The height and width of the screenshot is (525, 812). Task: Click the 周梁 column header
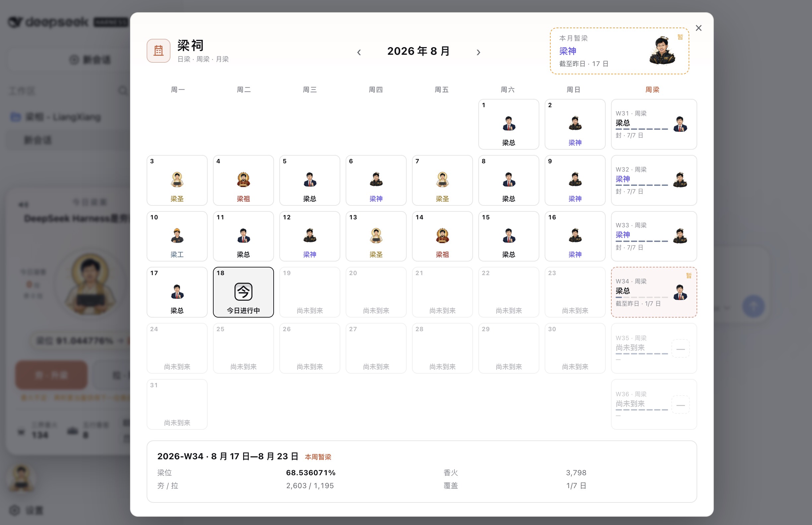(652, 90)
